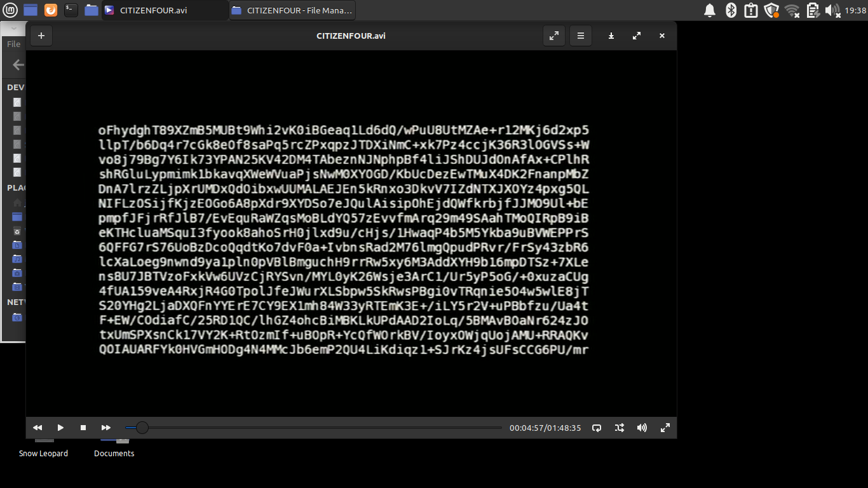The image size is (868, 488).
Task: Open Trash in file manager sidebar
Action: [18, 231]
